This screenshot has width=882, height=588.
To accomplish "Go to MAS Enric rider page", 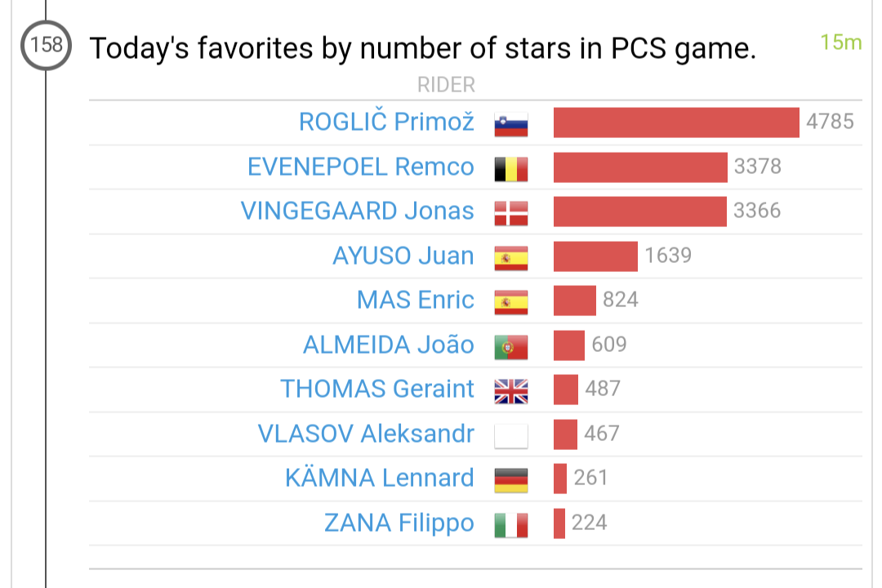I will [415, 300].
